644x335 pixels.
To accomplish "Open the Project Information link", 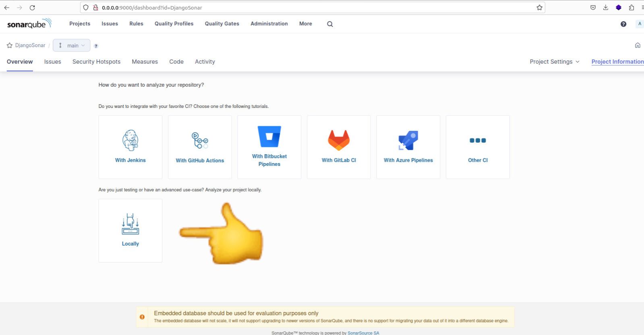I will tap(617, 62).
